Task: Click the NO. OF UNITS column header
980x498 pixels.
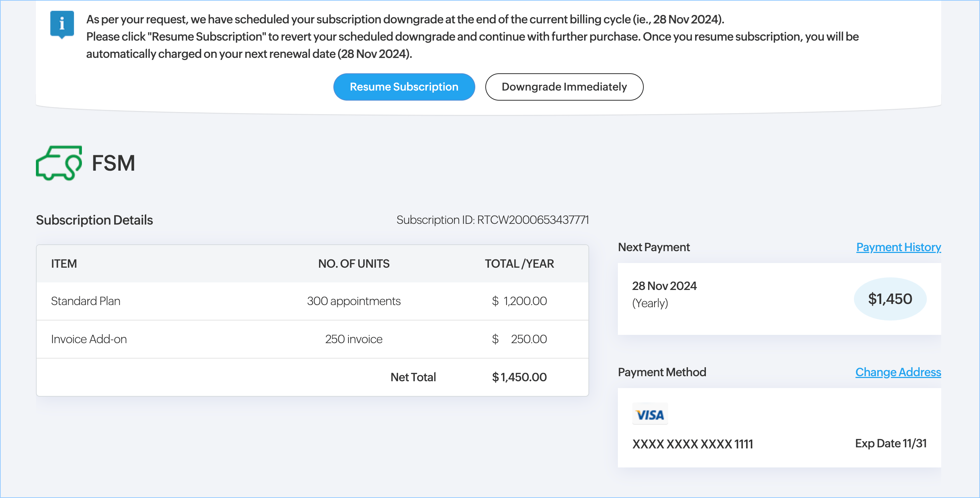Action: 353,264
